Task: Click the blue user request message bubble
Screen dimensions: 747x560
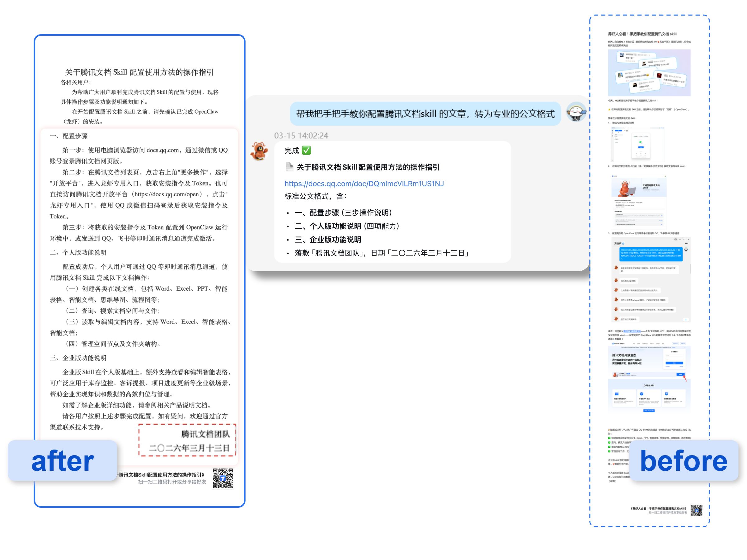Action: 425,114
